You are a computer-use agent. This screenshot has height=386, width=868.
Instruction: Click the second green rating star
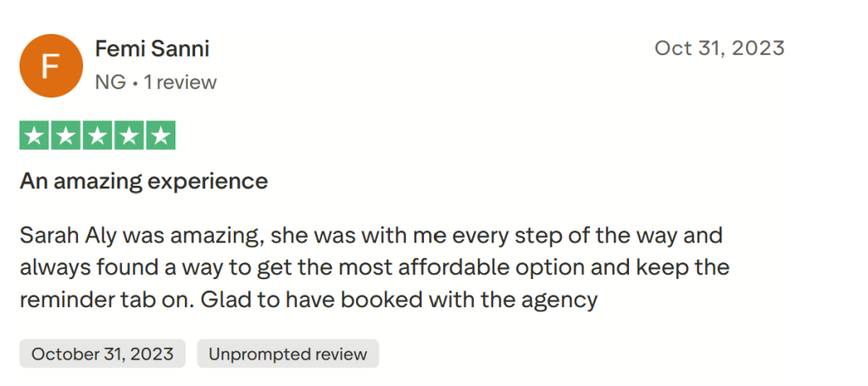[x=66, y=136]
